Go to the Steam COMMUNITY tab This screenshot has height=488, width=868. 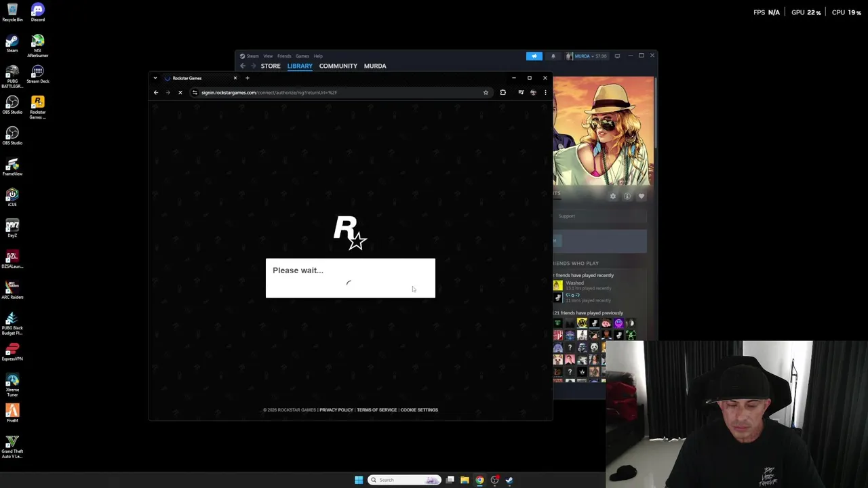pyautogui.click(x=338, y=66)
